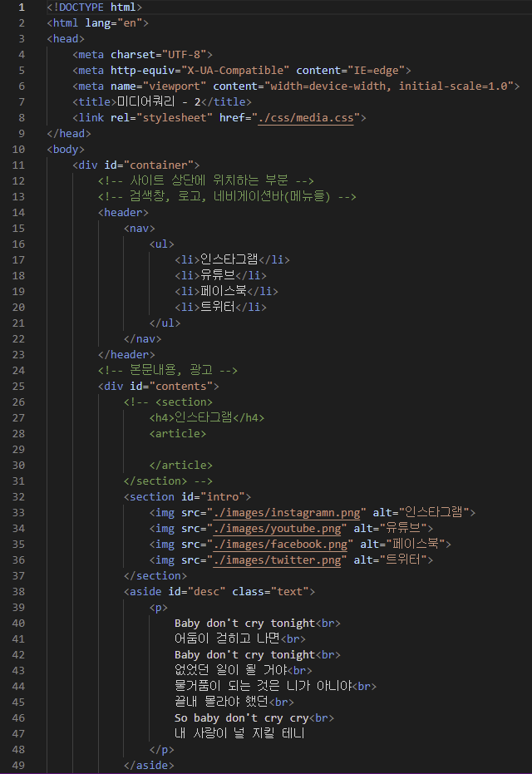
Task: Click line number 11 in the gutter
Action: click(x=18, y=165)
